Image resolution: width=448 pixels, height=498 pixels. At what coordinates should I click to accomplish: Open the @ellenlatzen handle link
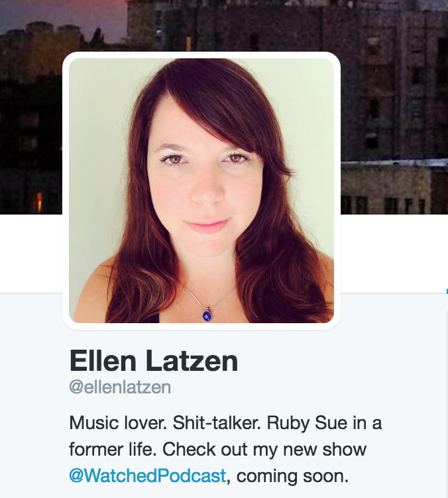(x=120, y=387)
